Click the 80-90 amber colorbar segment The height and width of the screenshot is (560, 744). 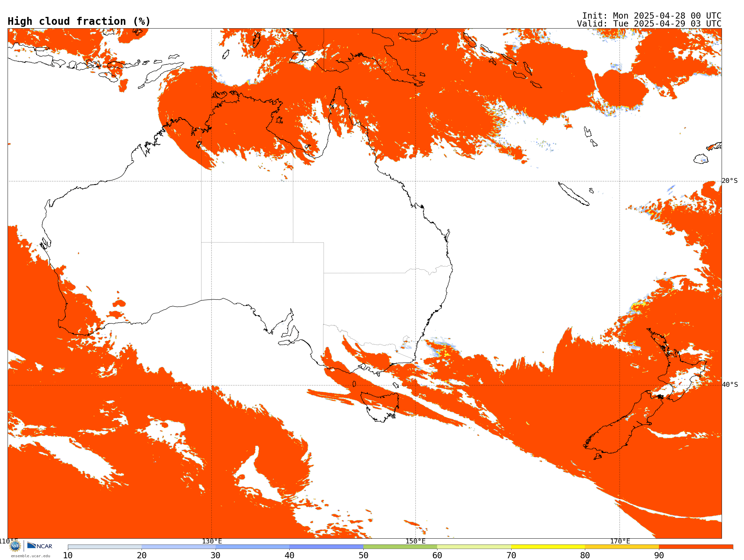[x=622, y=547]
